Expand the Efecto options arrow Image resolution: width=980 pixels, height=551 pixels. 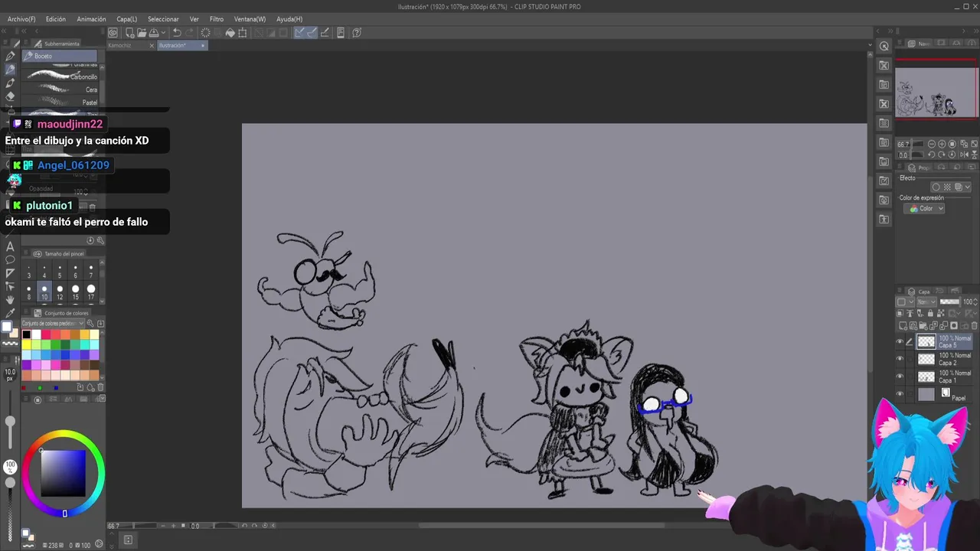click(x=968, y=187)
